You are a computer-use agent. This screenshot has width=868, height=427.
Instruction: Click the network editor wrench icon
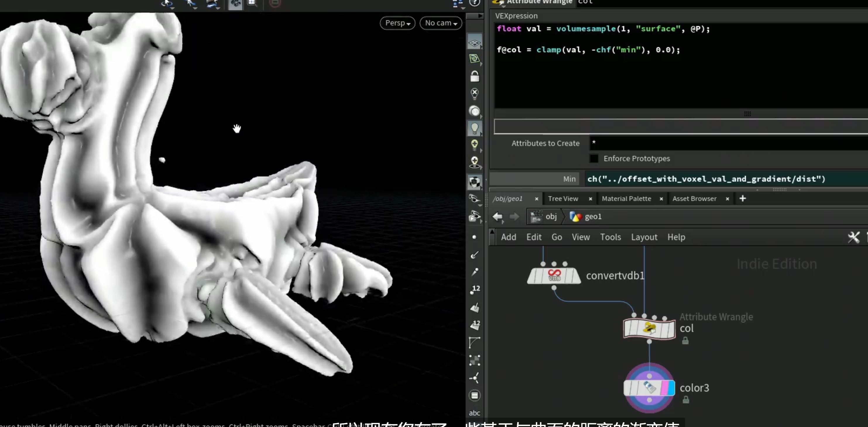click(x=853, y=237)
